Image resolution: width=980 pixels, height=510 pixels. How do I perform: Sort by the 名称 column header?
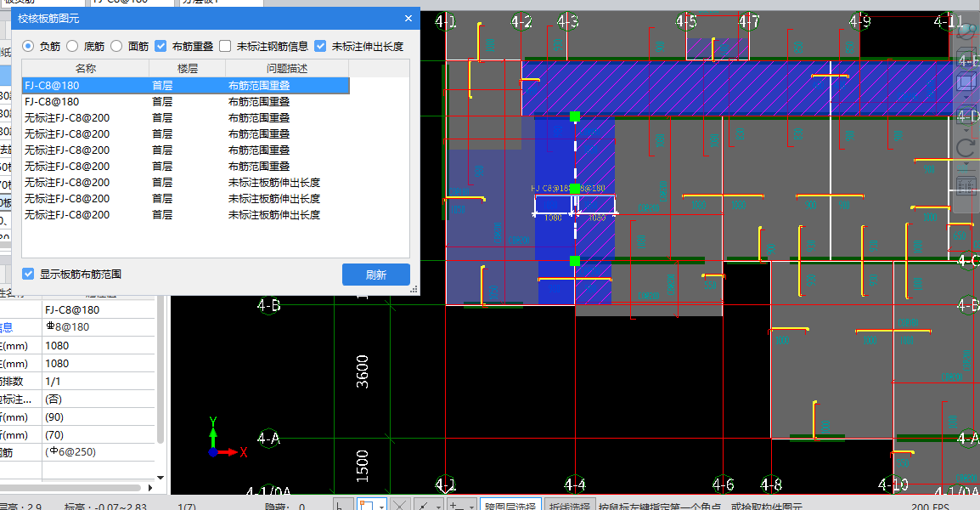click(x=86, y=68)
